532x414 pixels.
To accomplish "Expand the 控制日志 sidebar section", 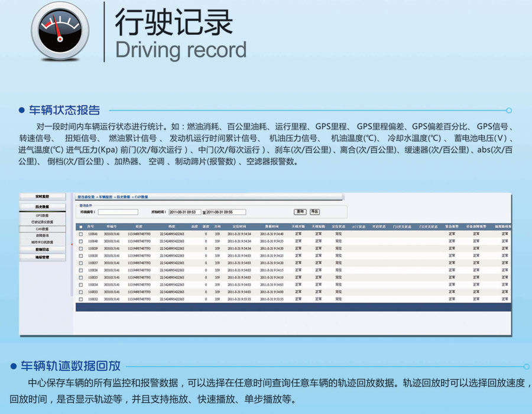I will pos(43,250).
